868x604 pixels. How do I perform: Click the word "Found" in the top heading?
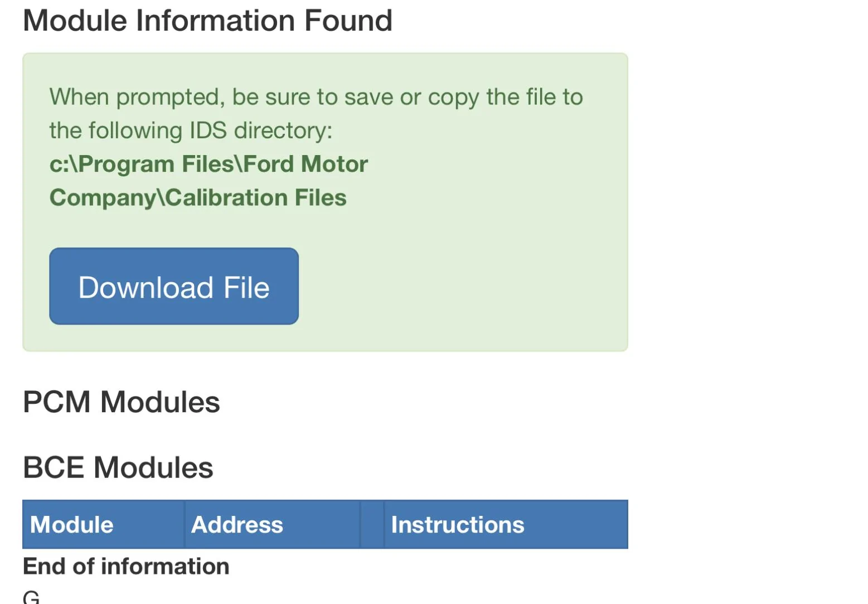pyautogui.click(x=348, y=21)
